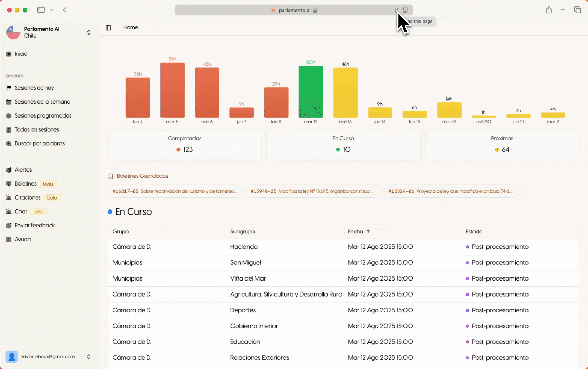Click the Alertas megaphone icon in sidebar
588x369 pixels.
[x=9, y=170]
